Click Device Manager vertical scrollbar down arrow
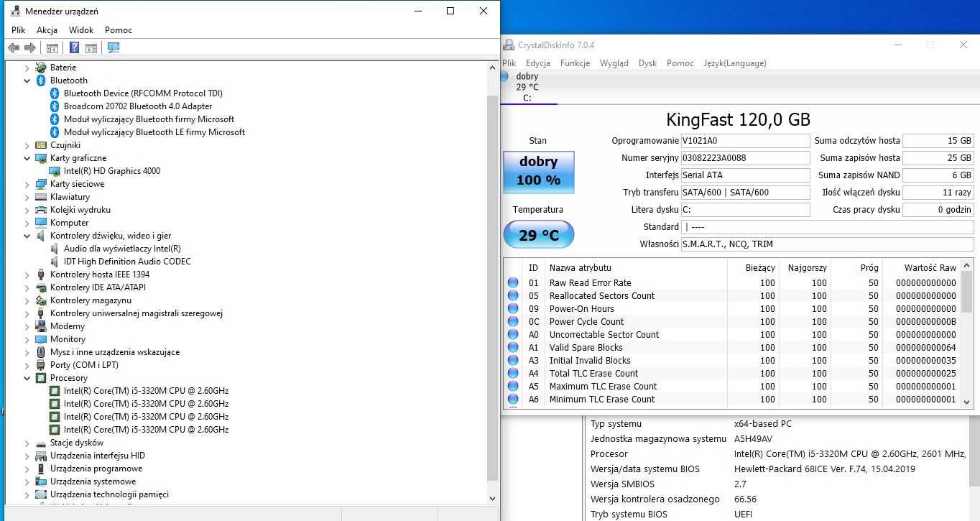The height and width of the screenshot is (521, 980). point(492,499)
